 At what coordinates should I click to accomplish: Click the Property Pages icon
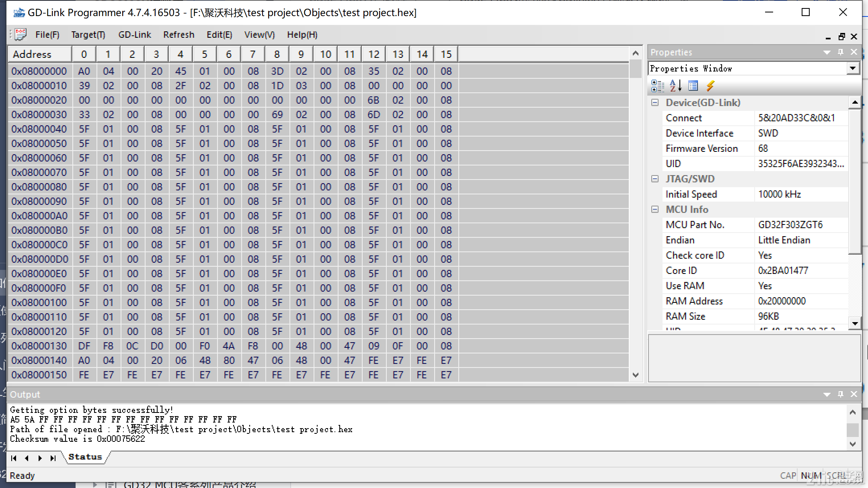[x=693, y=86]
